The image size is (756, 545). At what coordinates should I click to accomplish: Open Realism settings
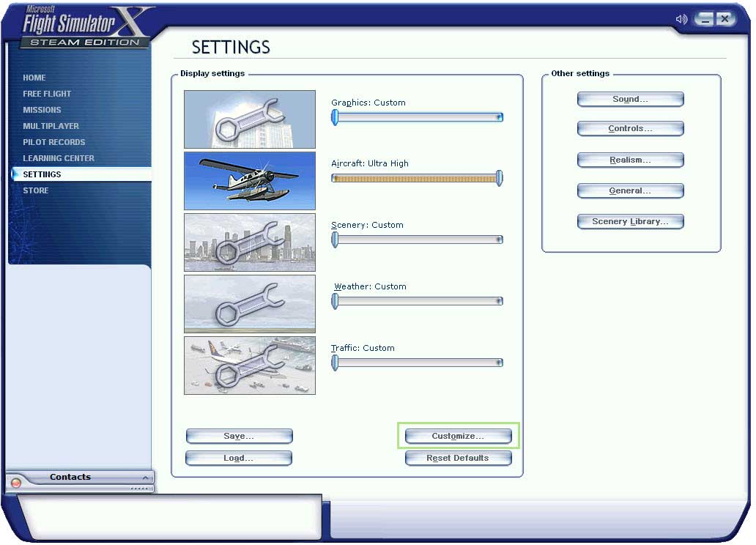coord(630,160)
